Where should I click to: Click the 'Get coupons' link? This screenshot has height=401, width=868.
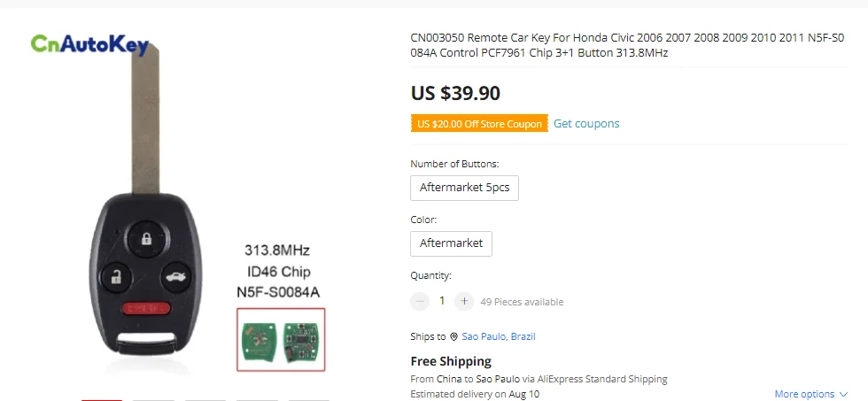586,124
